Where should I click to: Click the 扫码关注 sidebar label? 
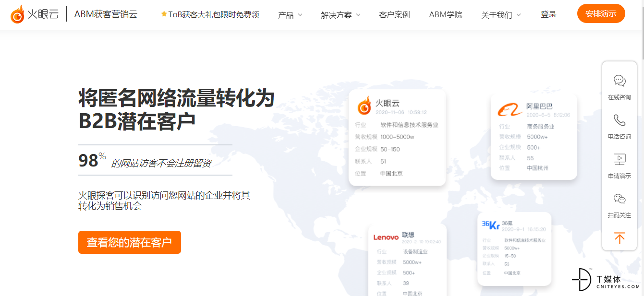pos(620,215)
